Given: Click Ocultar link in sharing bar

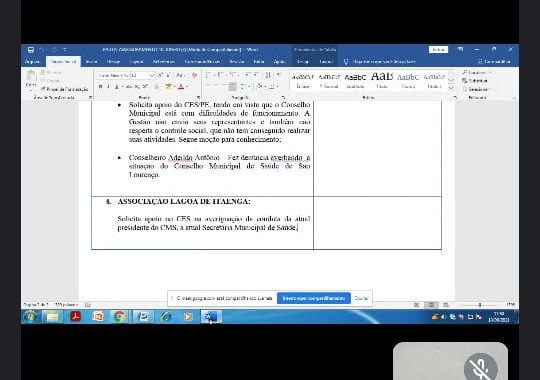Looking at the screenshot, I should pos(361,298).
